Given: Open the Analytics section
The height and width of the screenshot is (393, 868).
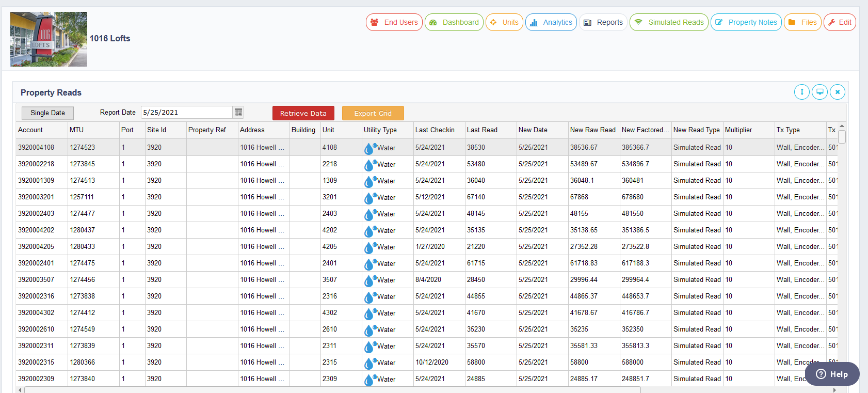Looking at the screenshot, I should pyautogui.click(x=551, y=22).
